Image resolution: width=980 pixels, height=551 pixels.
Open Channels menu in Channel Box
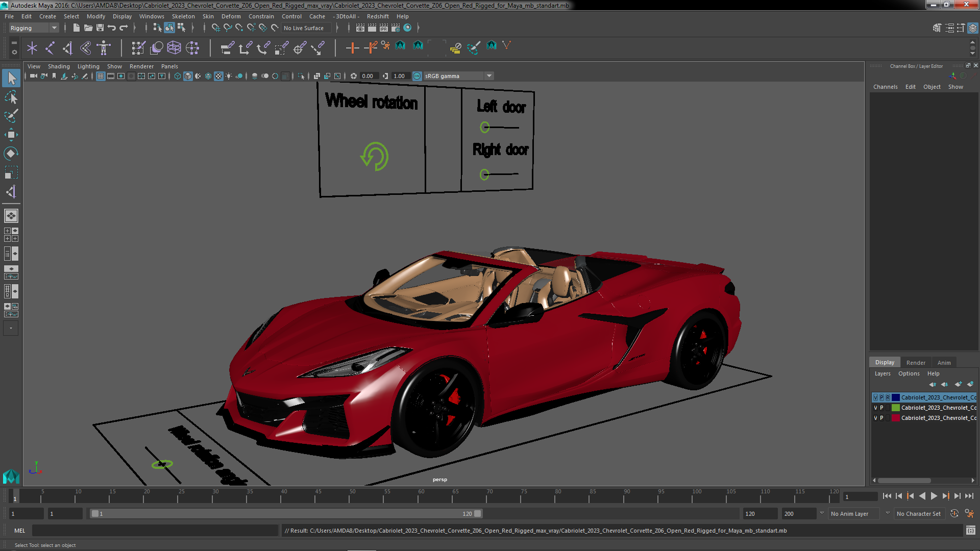point(885,87)
